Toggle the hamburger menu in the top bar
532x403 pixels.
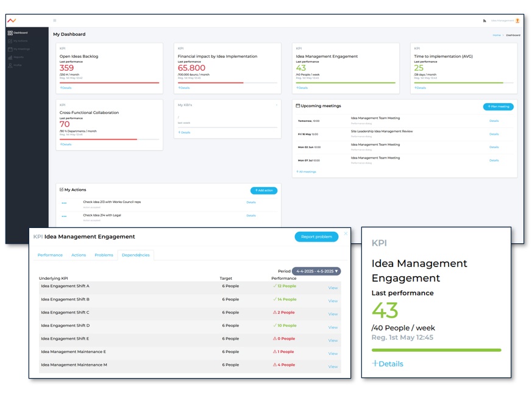[55, 21]
